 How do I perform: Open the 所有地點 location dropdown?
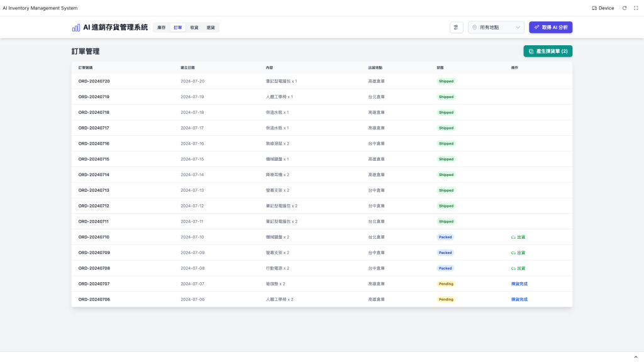(x=496, y=28)
